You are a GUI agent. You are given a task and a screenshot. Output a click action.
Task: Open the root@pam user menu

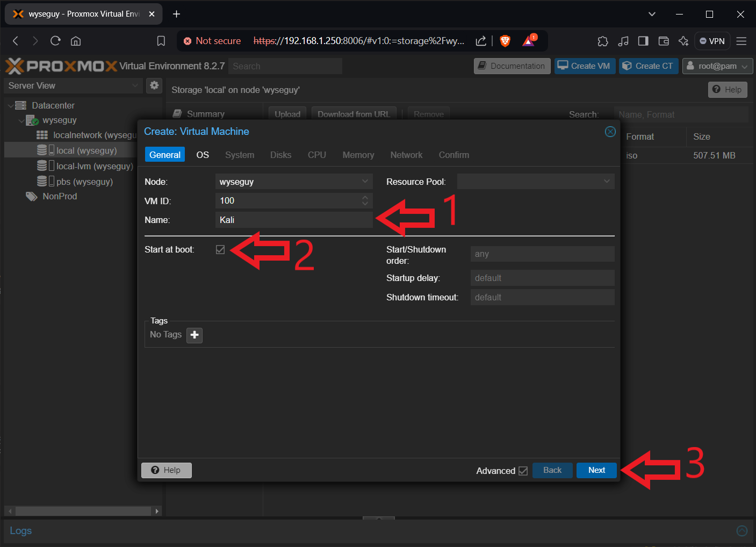717,66
